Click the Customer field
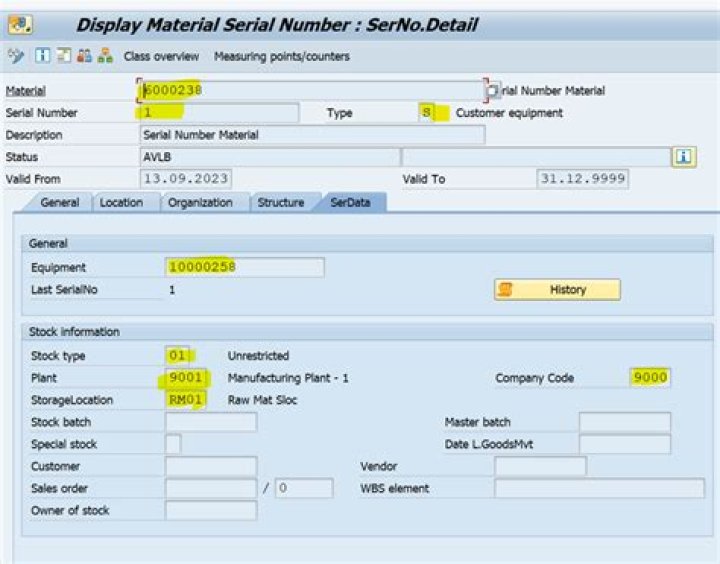Viewport: 720px width, 564px height. (x=211, y=466)
